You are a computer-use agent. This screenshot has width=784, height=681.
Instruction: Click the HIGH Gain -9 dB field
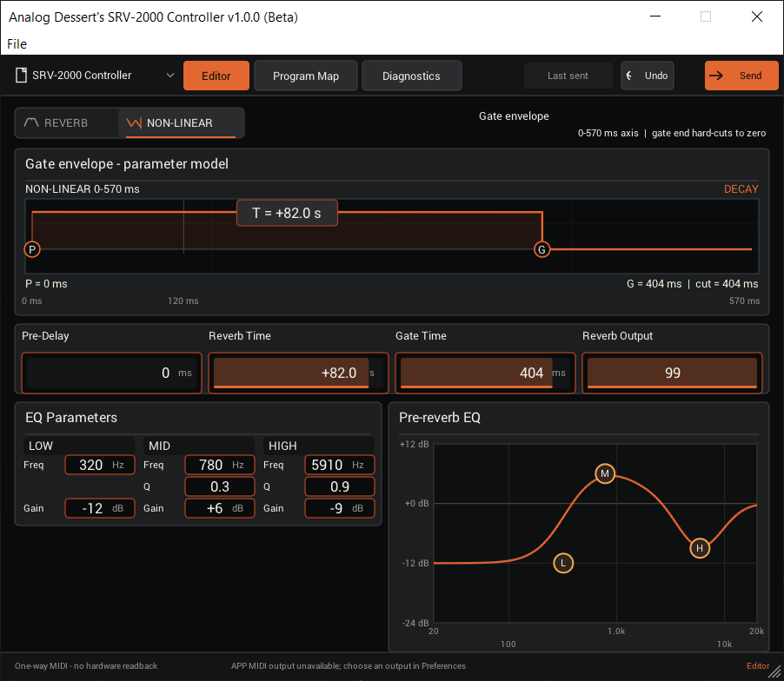(340, 508)
